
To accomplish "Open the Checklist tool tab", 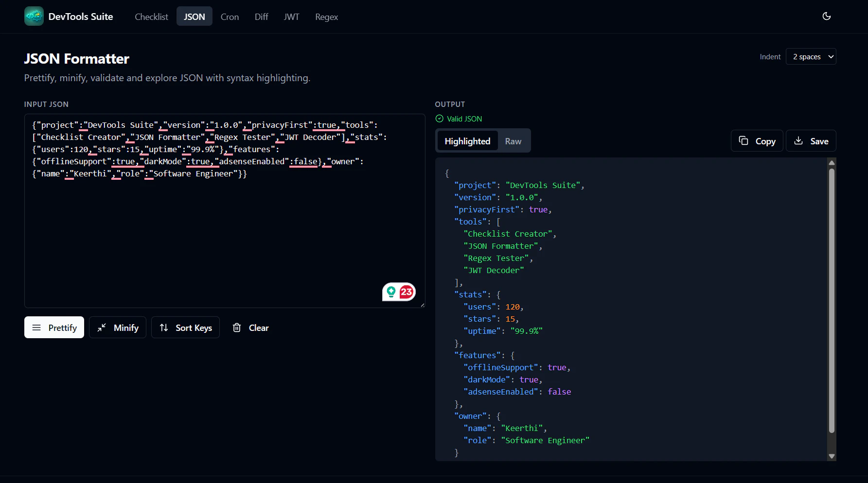I will pyautogui.click(x=151, y=17).
